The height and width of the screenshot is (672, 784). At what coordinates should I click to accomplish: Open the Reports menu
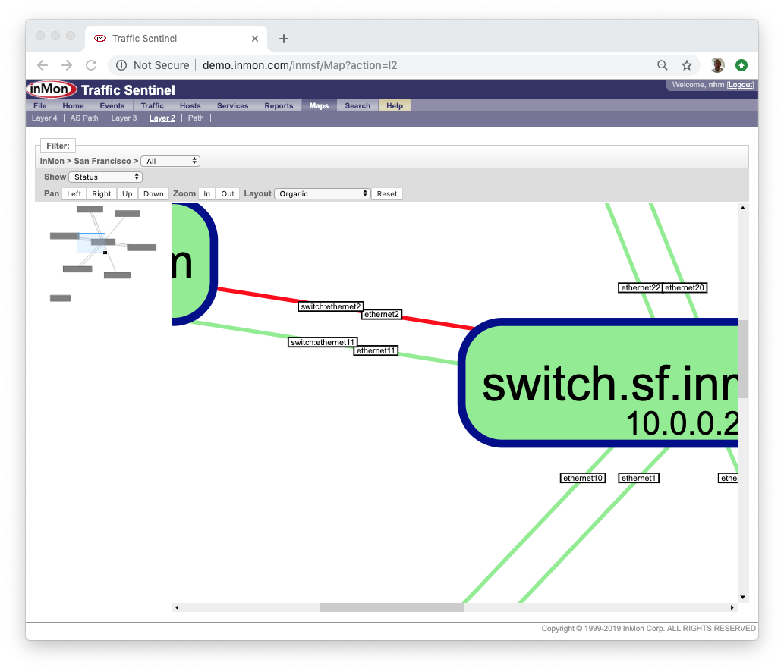point(279,106)
